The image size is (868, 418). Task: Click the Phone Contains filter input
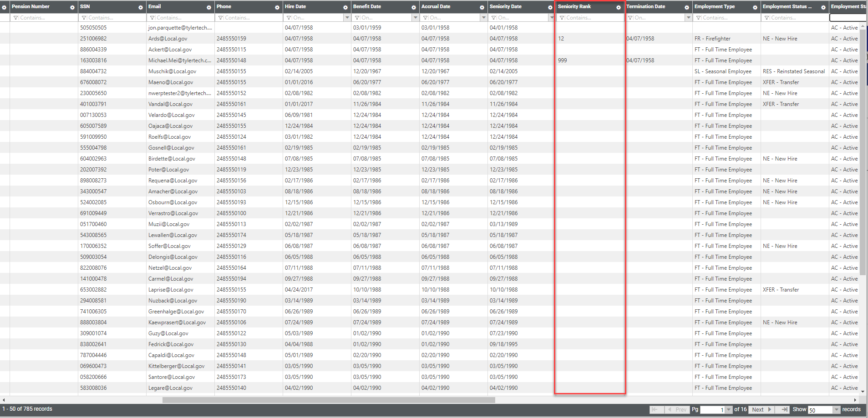(x=249, y=18)
